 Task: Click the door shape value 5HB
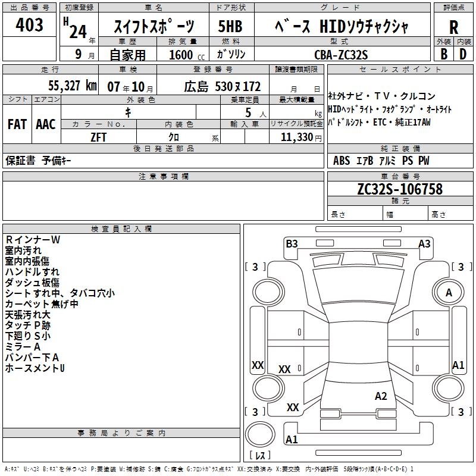[230, 26]
